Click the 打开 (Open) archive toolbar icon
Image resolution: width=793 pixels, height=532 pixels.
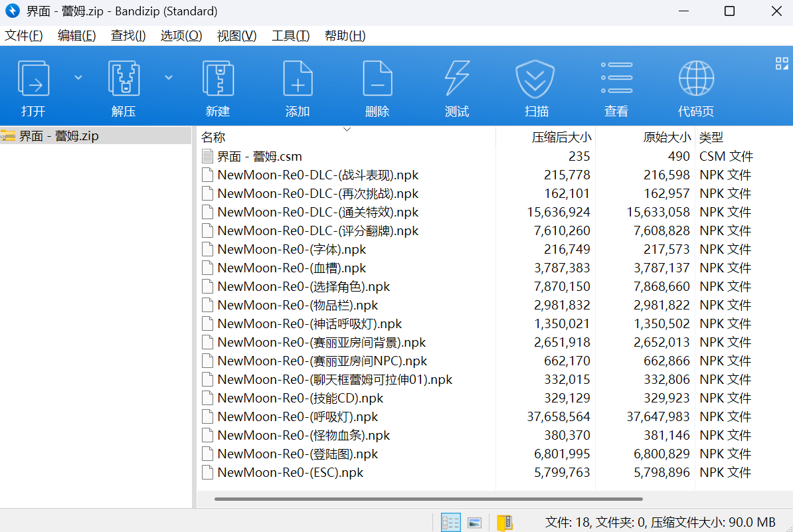click(33, 79)
